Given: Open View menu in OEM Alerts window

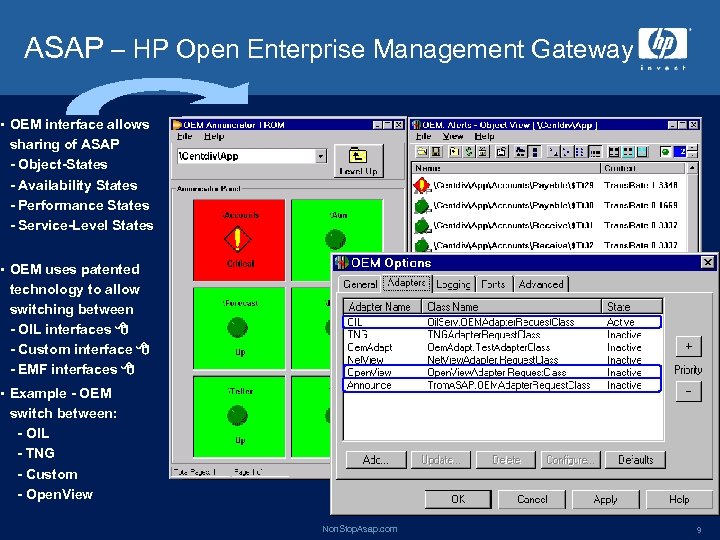Looking at the screenshot, I should 453,136.
